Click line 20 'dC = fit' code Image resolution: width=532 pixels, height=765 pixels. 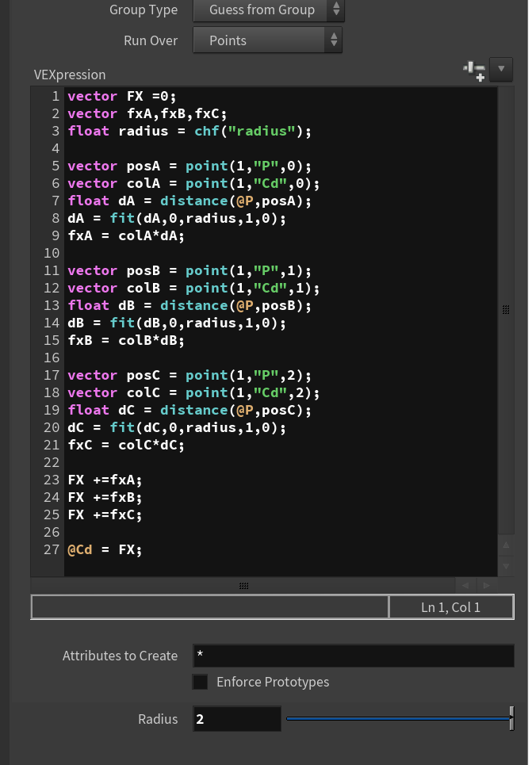177,427
